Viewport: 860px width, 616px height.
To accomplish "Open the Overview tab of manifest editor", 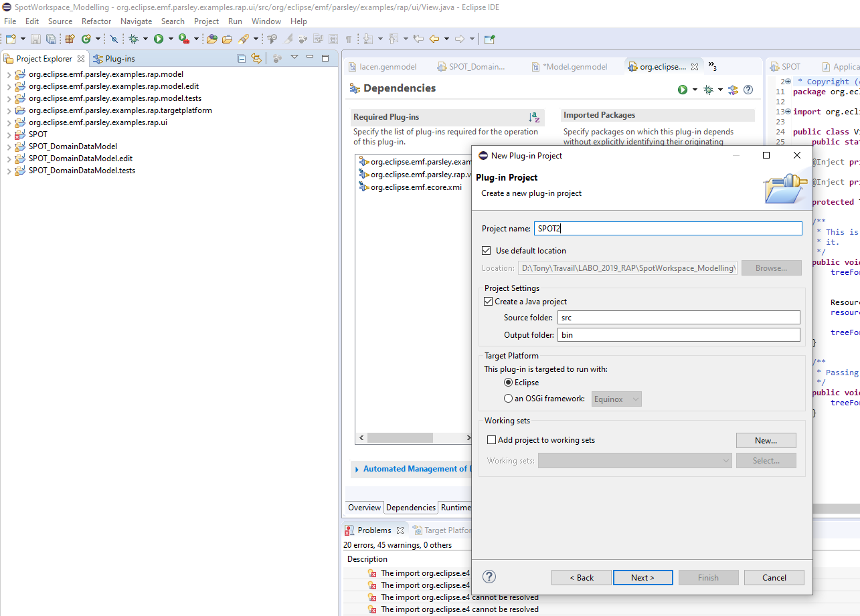I will 364,508.
